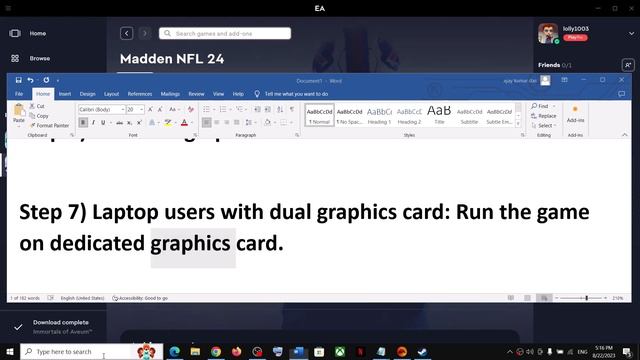Open the EA friends add icon
This screenshot has height=360, width=640.
(628, 65)
